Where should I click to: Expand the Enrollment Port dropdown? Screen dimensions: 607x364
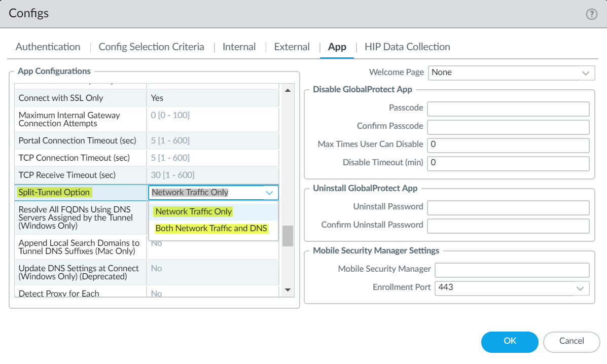580,288
